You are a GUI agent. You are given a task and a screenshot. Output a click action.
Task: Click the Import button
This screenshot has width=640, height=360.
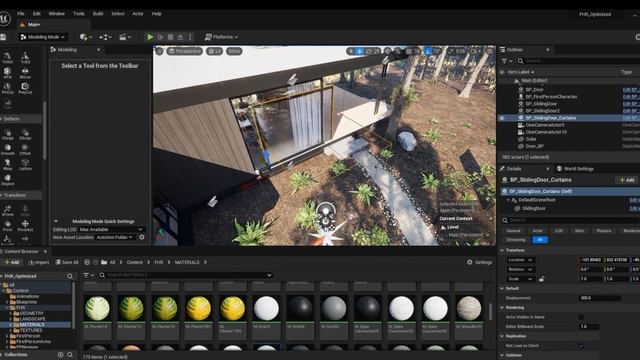coord(39,262)
